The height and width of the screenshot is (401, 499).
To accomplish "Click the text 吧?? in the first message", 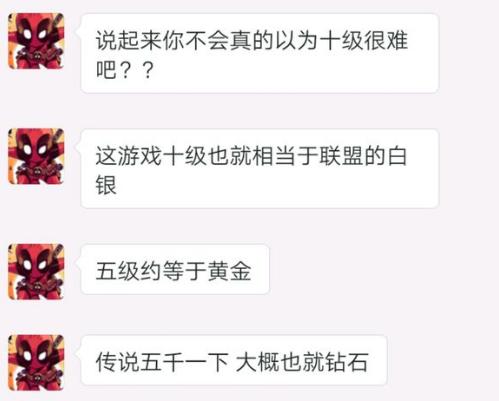I will point(125,70).
